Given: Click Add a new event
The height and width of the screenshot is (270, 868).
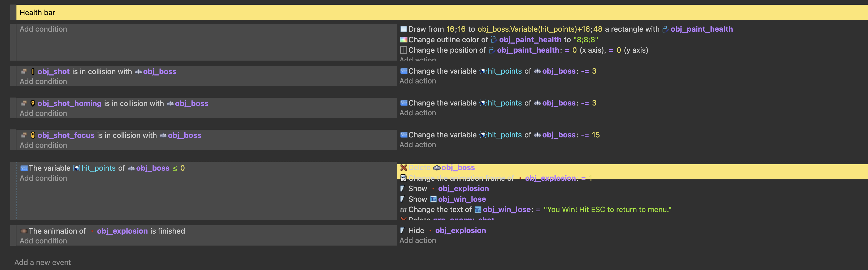Looking at the screenshot, I should 42,263.
